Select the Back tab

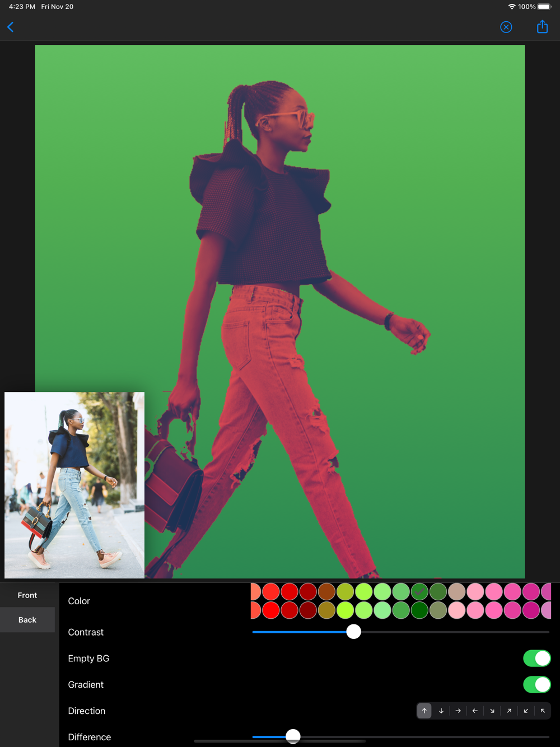tap(27, 620)
